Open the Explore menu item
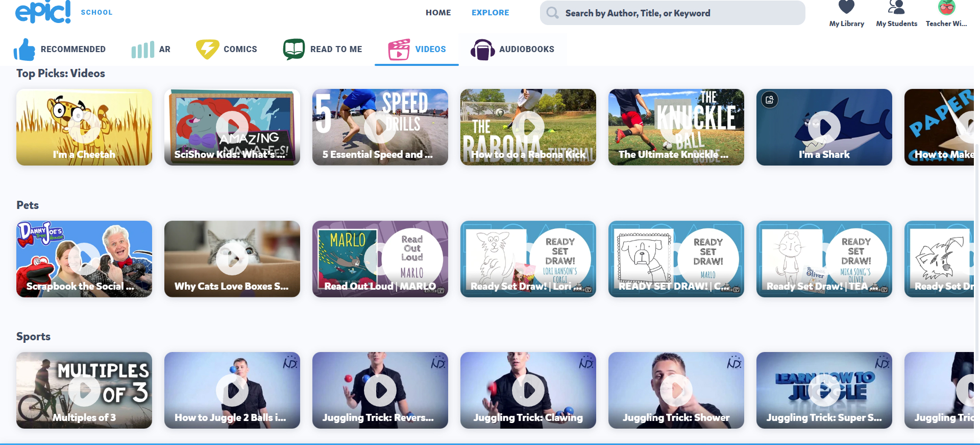The image size is (980, 445). pyautogui.click(x=490, y=13)
